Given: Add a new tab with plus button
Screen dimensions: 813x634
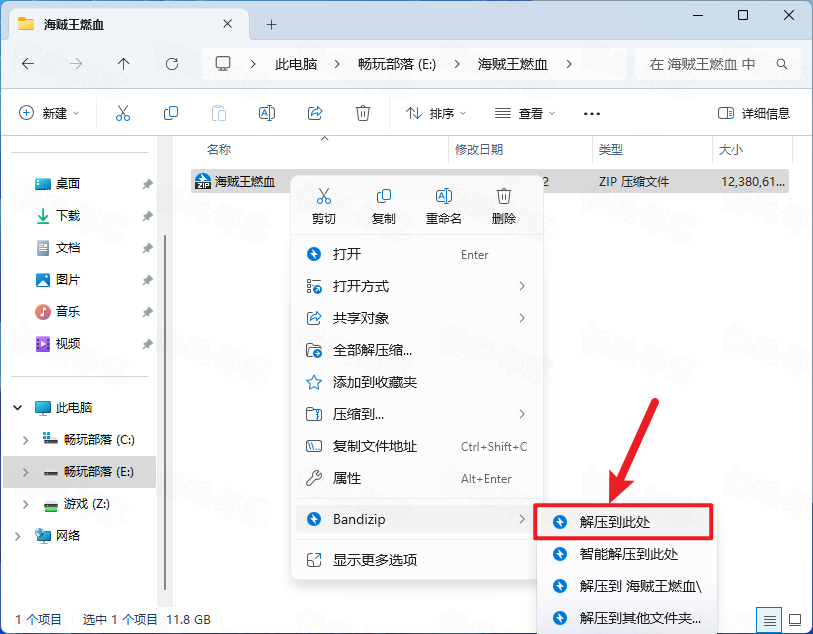Looking at the screenshot, I should click(x=271, y=24).
